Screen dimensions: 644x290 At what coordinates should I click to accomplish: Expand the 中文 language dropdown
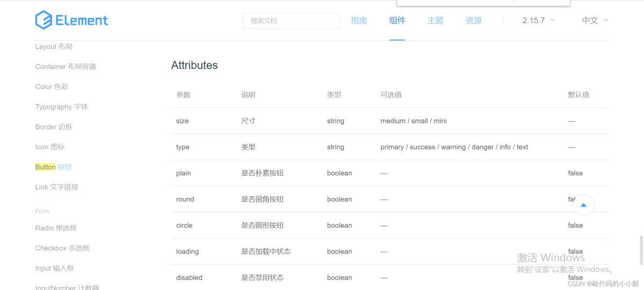point(595,20)
